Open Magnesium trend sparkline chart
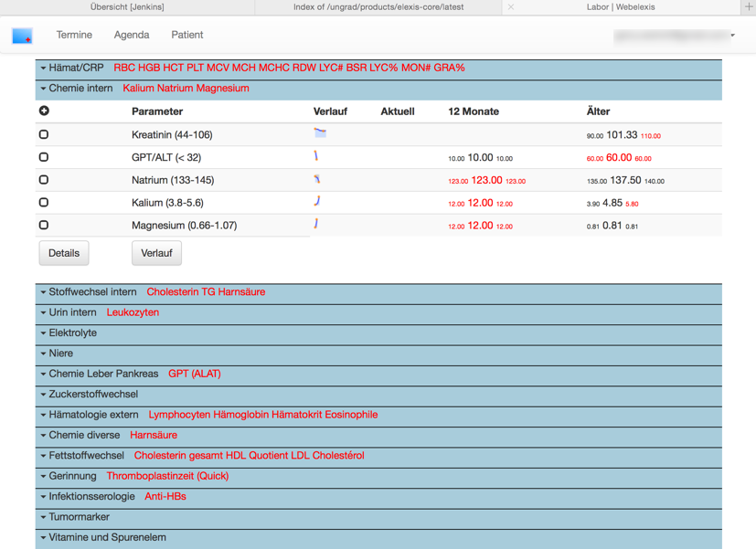Viewport: 756px width, 549px height. click(316, 224)
